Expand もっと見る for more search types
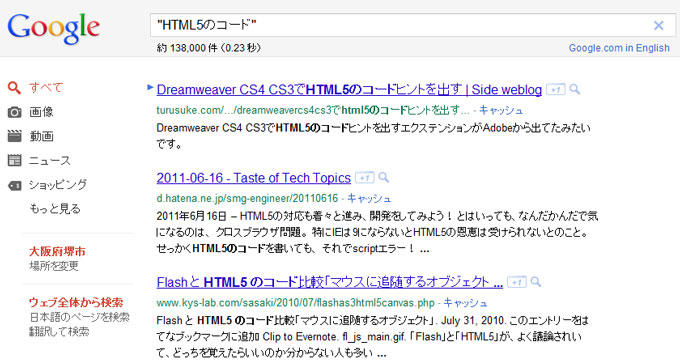This screenshot has height=361, width=680. tap(55, 209)
